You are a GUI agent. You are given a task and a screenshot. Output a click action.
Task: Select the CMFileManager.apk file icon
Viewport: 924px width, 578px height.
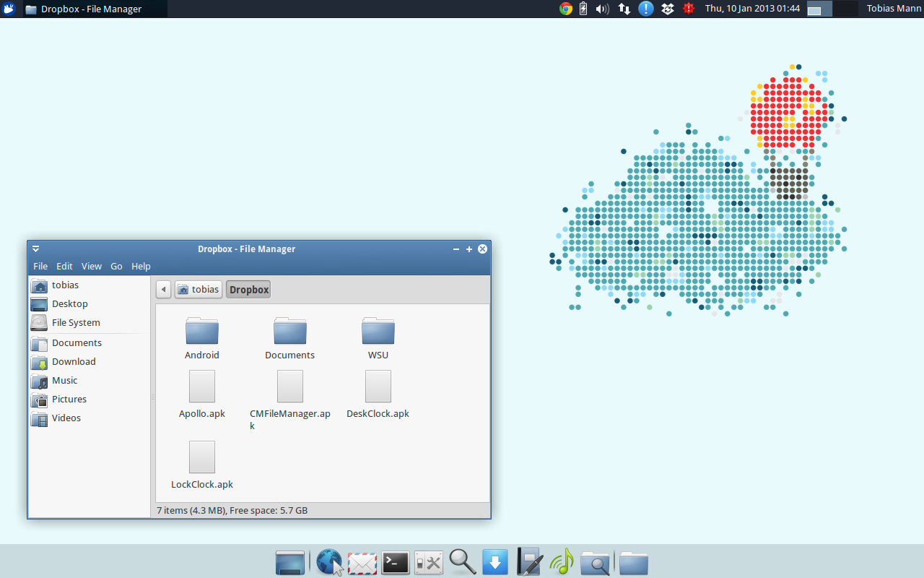pyautogui.click(x=290, y=387)
